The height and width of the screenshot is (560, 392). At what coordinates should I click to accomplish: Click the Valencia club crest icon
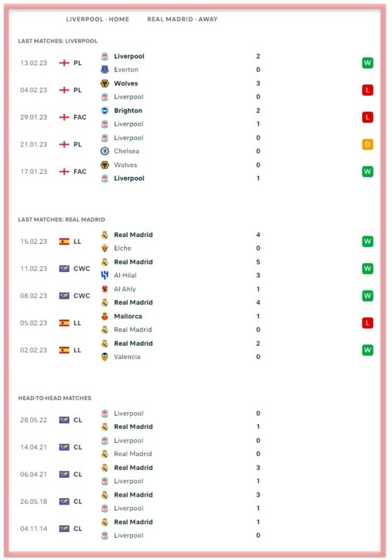[105, 357]
